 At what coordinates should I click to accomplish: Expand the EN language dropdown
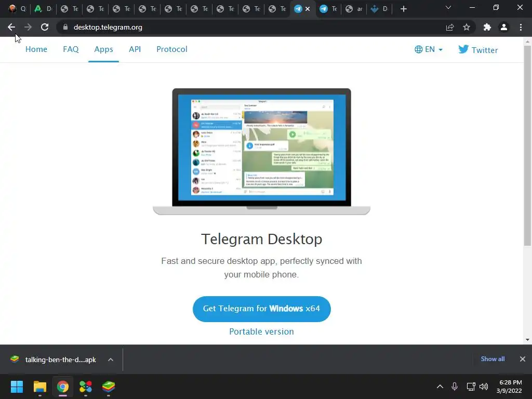click(429, 49)
